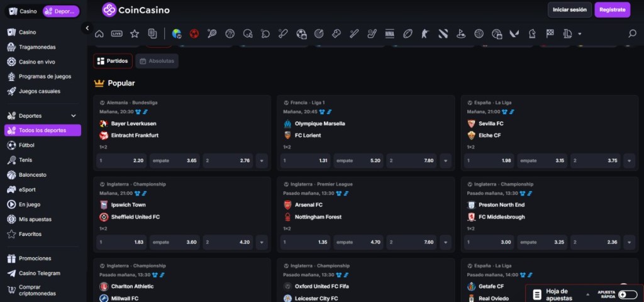Expand markets arrow for Olympique Marsella match

click(445, 160)
